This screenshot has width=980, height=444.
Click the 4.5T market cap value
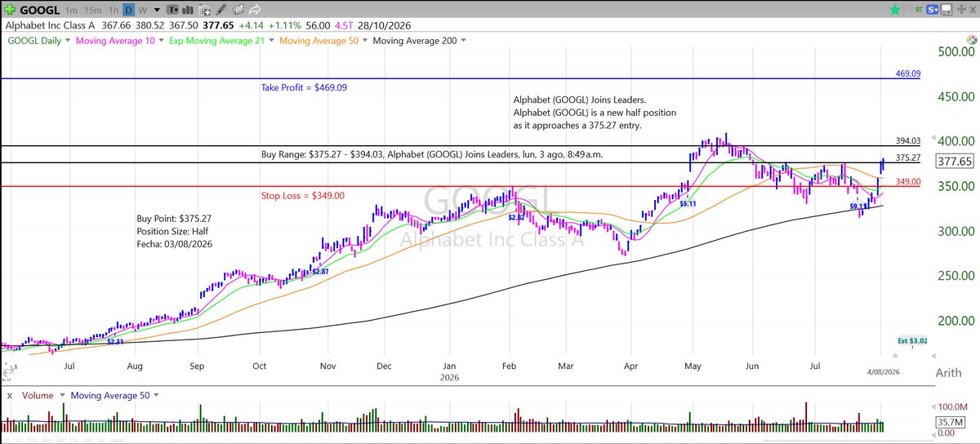tap(344, 25)
